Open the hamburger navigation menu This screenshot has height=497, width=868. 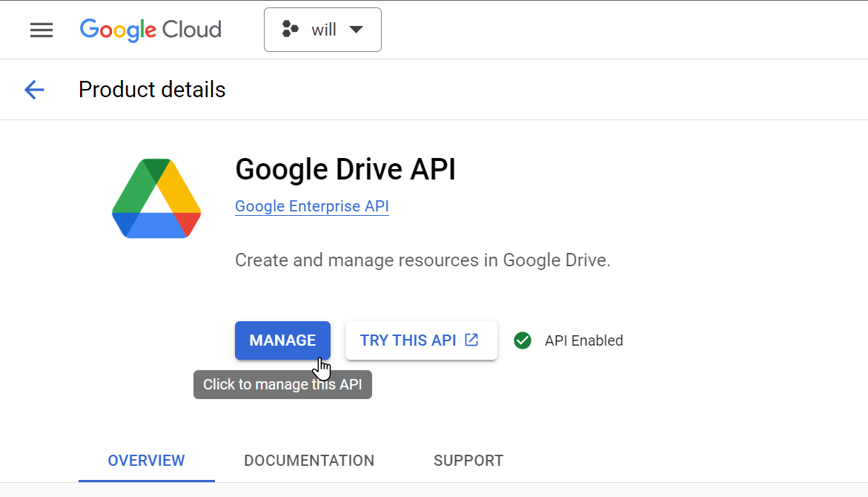coord(42,30)
